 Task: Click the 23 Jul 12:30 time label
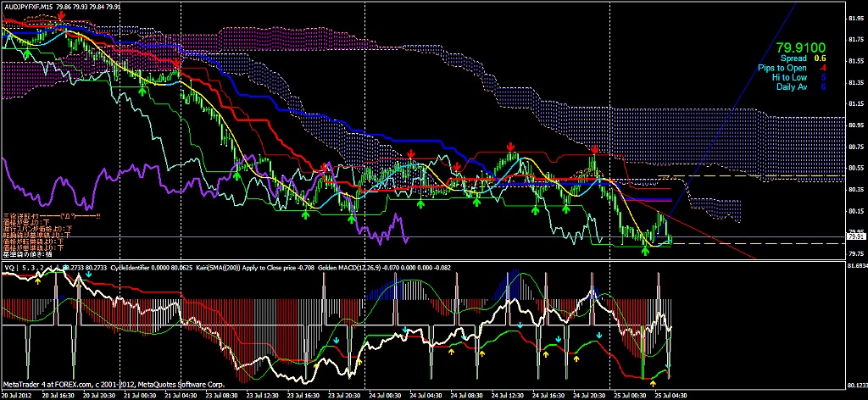click(x=264, y=396)
